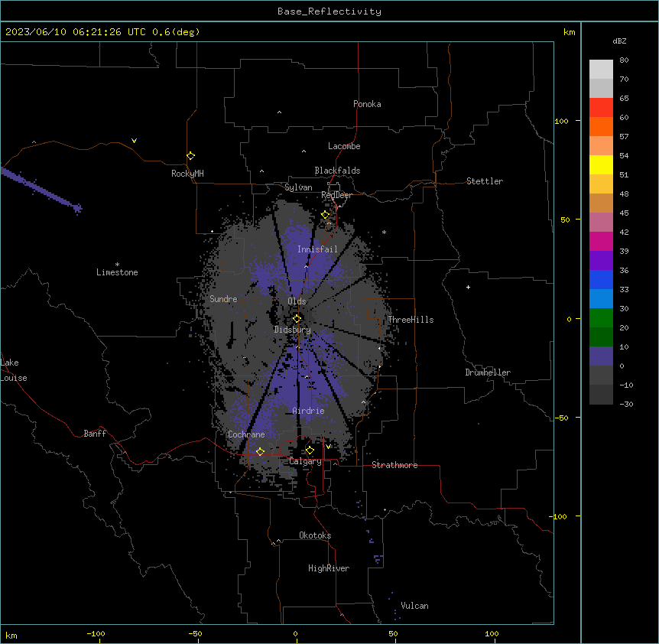The width and height of the screenshot is (659, 644).
Task: Click the RockyMH label
Action: coord(187,174)
